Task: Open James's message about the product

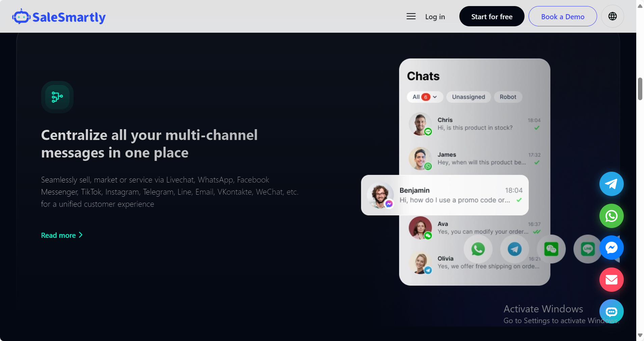Action: coord(475,159)
